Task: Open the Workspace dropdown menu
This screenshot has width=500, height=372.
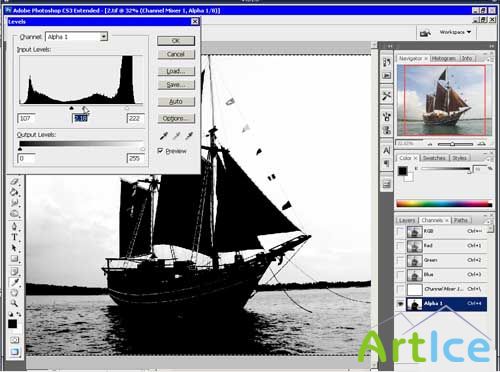Action: pos(455,32)
